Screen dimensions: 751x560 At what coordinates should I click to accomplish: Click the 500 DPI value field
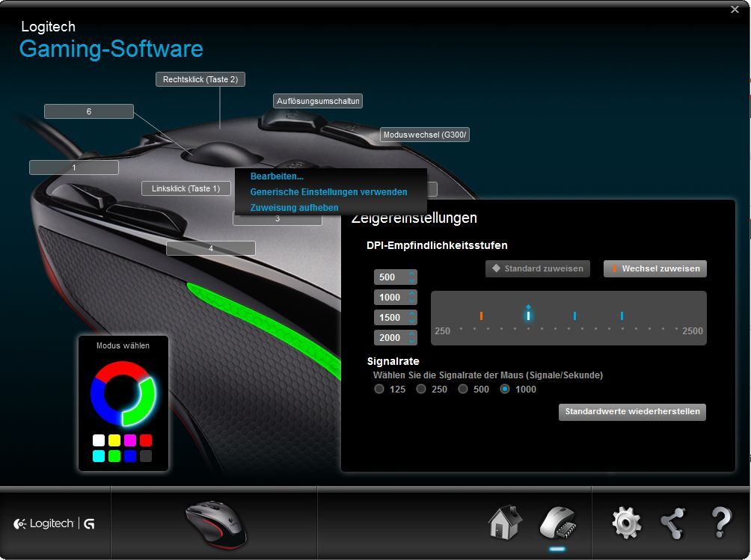click(x=396, y=277)
